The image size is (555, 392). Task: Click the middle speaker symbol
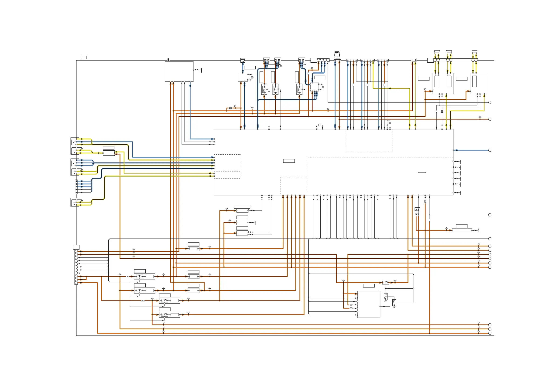pos(449,52)
